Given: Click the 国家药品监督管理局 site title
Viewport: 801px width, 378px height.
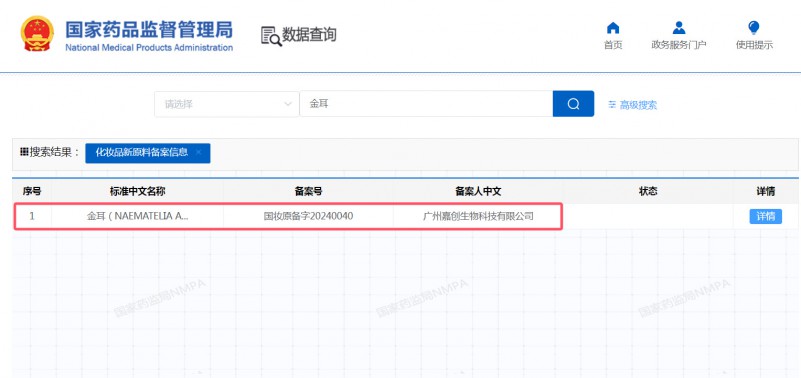Looking at the screenshot, I should 149,30.
